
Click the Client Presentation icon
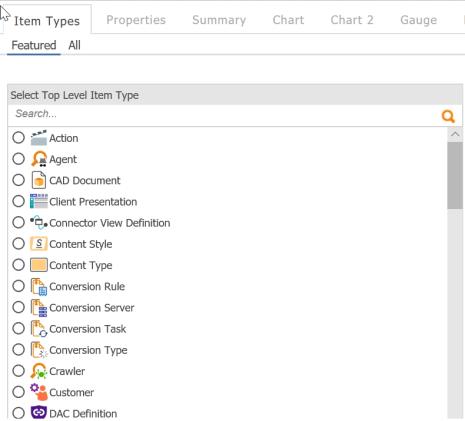point(39,201)
